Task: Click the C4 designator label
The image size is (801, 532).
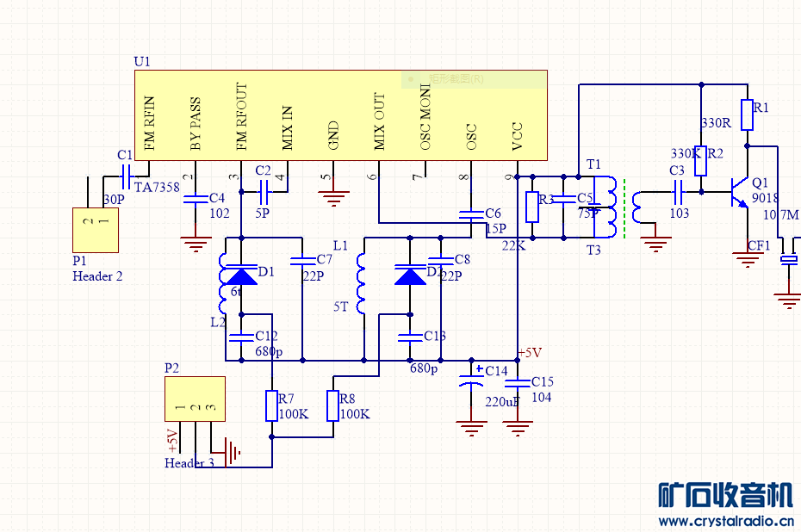Action: tap(217, 198)
